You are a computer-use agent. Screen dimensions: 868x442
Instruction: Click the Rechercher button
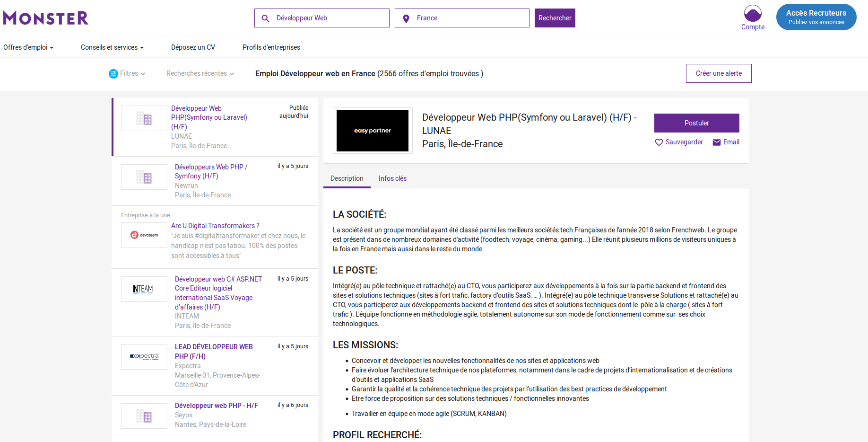point(555,18)
